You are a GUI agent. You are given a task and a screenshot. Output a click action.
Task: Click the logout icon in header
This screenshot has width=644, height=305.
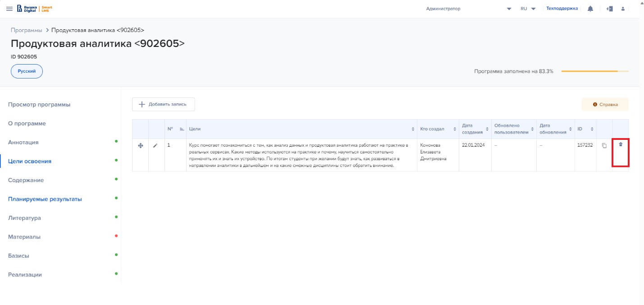[x=610, y=9]
